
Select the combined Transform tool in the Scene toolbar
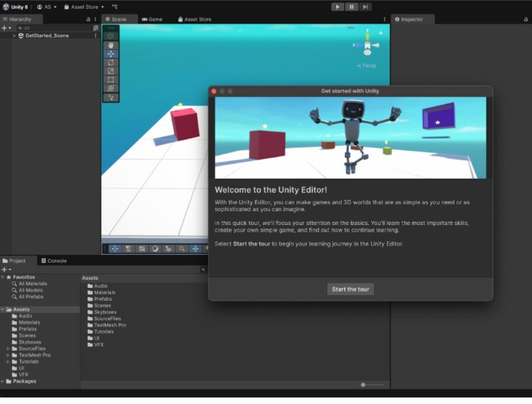click(x=111, y=88)
